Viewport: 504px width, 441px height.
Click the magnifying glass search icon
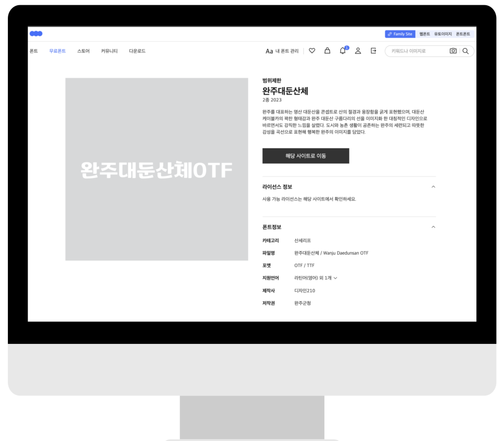[x=465, y=51]
